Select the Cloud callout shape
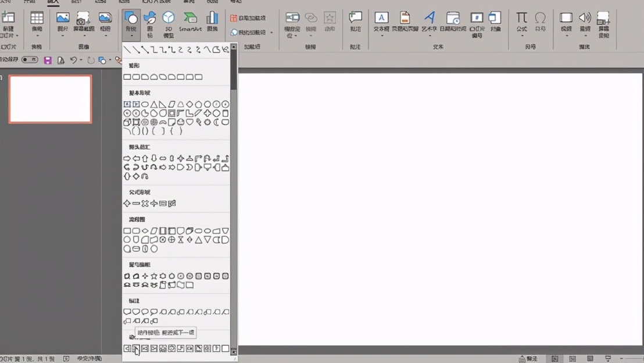The image size is (644, 363). coord(153,312)
